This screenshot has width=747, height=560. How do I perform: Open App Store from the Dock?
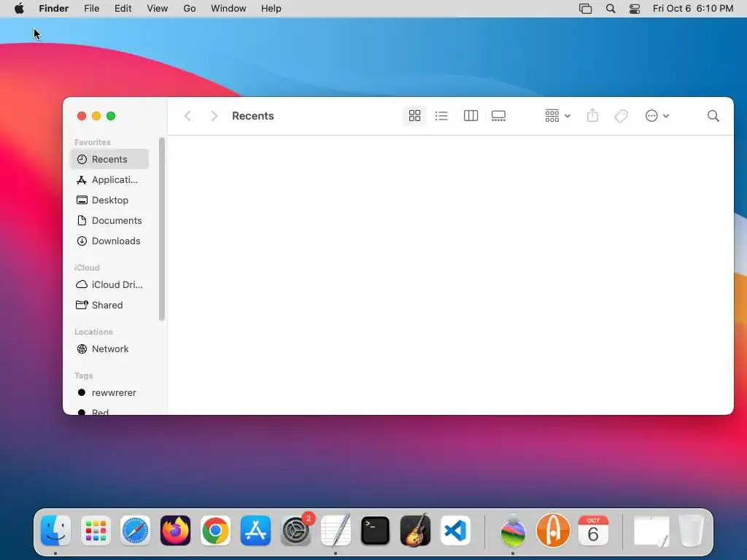point(255,531)
